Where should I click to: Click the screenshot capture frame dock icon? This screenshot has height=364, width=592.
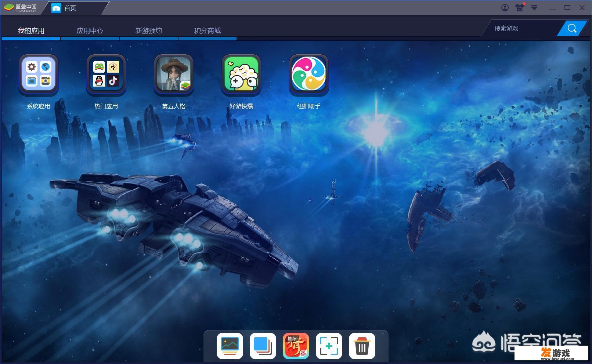click(329, 346)
